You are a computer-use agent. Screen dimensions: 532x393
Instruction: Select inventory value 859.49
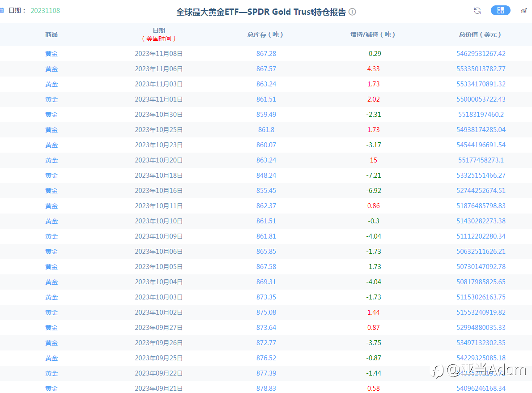(x=266, y=115)
